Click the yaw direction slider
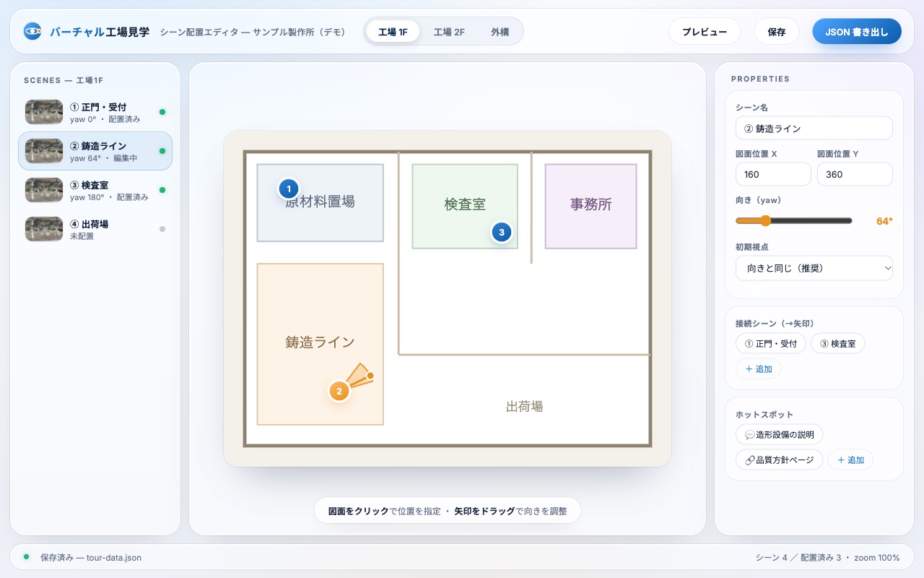 (794, 221)
